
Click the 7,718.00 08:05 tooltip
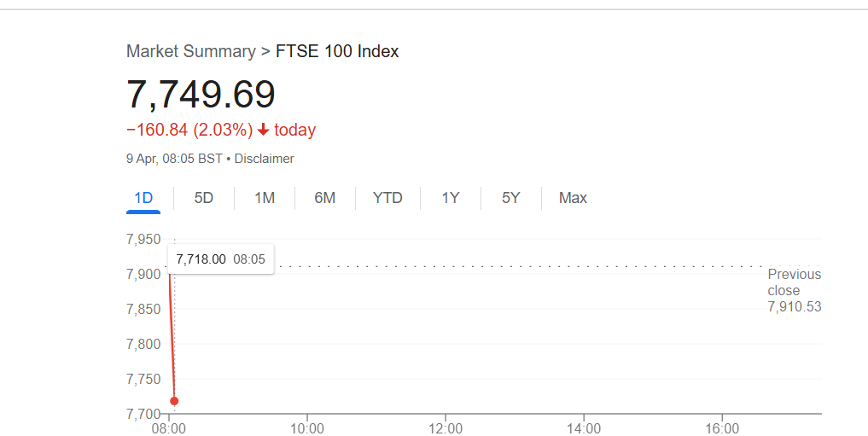tap(220, 259)
